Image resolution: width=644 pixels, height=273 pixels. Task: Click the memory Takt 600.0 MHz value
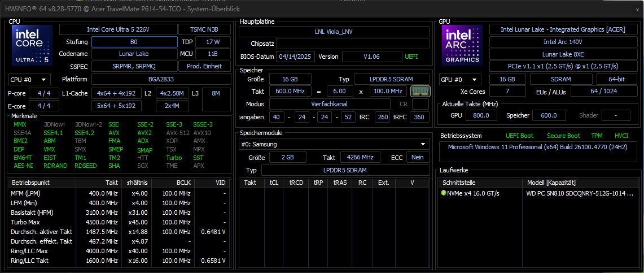click(x=290, y=91)
